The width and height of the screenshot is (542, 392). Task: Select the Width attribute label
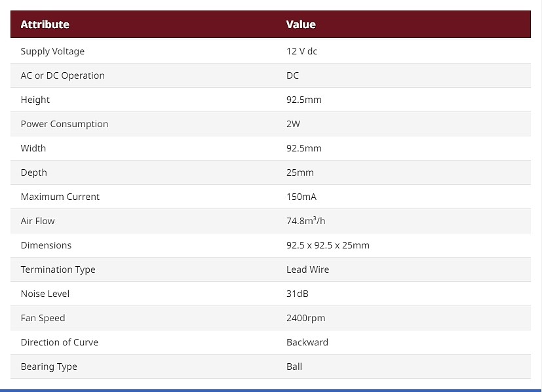[x=33, y=148]
